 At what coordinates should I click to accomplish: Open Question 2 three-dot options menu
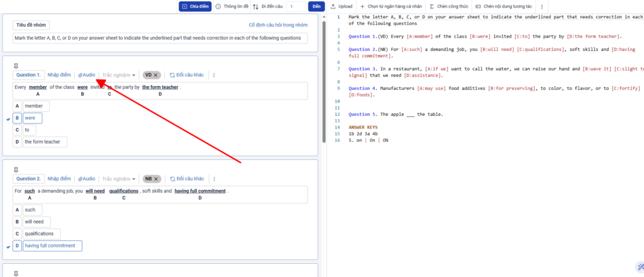tap(214, 179)
